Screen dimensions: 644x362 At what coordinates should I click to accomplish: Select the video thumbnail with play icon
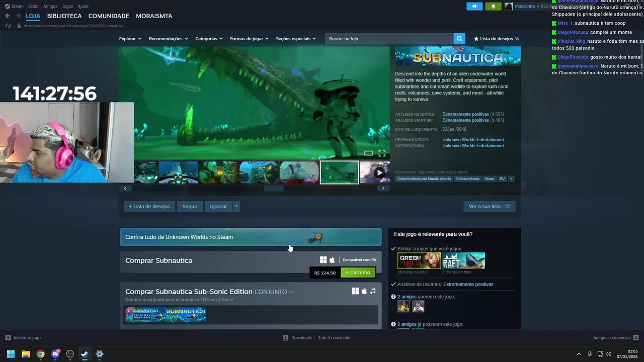pyautogui.click(x=375, y=172)
